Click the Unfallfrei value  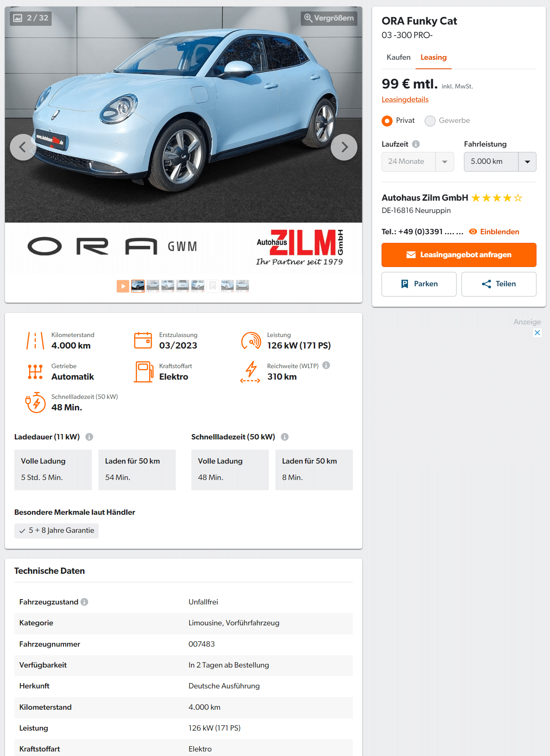[x=203, y=602]
